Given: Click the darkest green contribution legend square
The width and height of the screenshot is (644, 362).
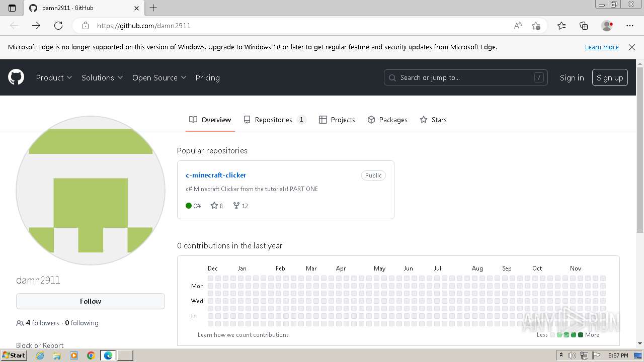Looking at the screenshot, I should point(581,335).
